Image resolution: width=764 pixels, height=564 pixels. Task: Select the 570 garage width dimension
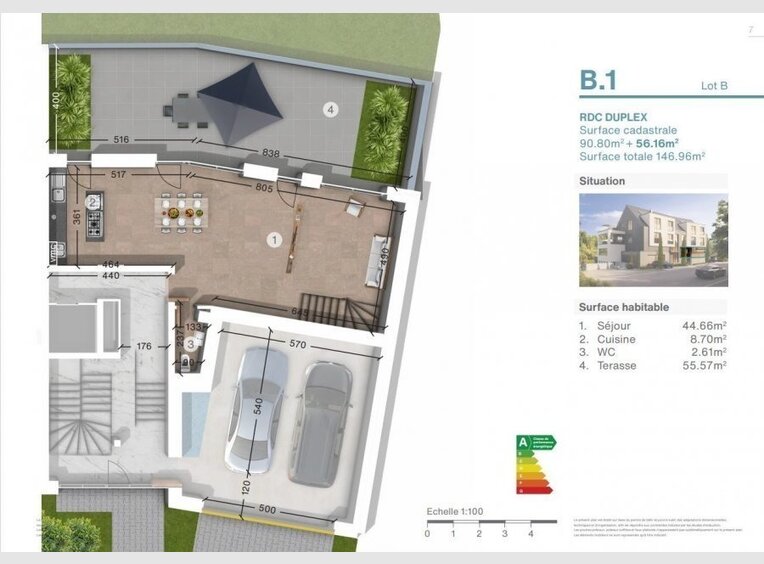(x=298, y=344)
